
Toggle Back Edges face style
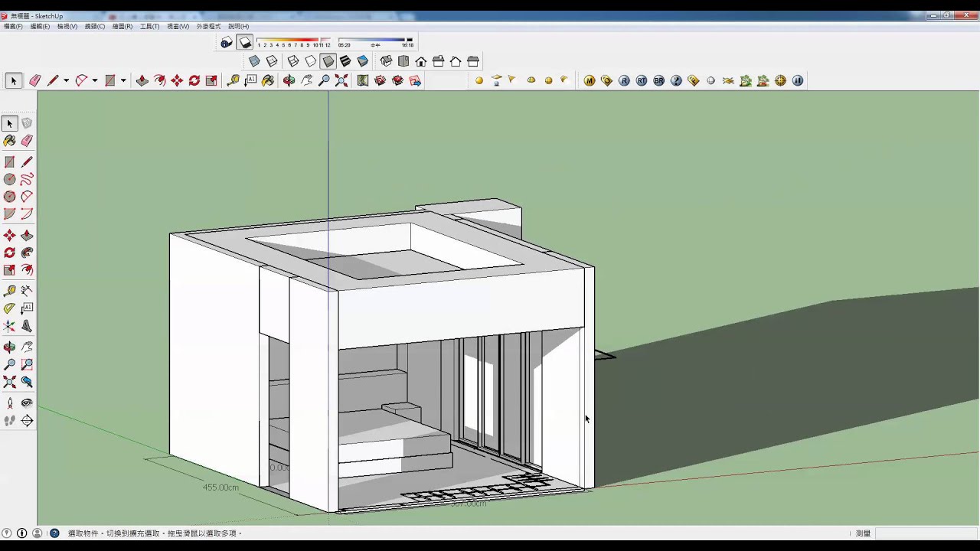click(x=272, y=61)
